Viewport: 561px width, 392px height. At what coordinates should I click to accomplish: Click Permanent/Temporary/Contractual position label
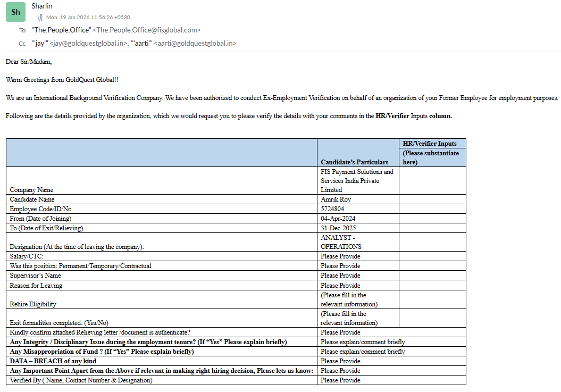(80, 266)
